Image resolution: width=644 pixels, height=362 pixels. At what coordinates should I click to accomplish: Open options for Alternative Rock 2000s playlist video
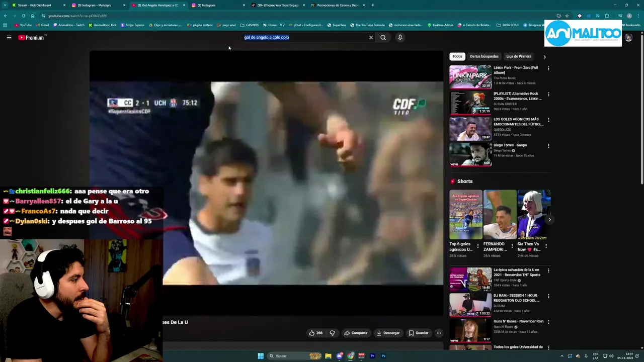click(x=548, y=94)
